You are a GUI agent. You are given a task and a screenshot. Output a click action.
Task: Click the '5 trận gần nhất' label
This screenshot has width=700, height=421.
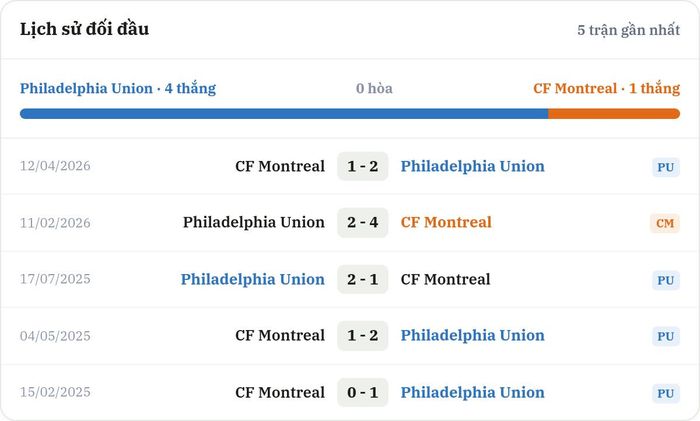(629, 30)
